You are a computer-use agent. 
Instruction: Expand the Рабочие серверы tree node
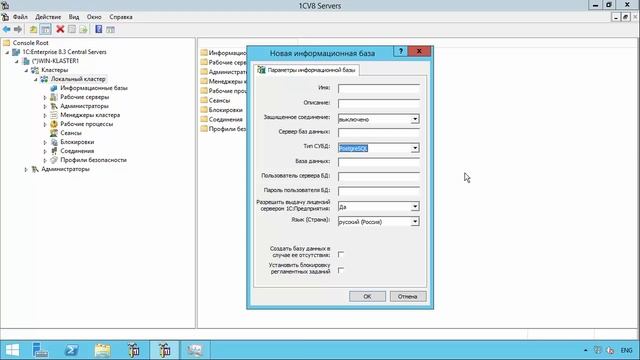tap(45, 97)
